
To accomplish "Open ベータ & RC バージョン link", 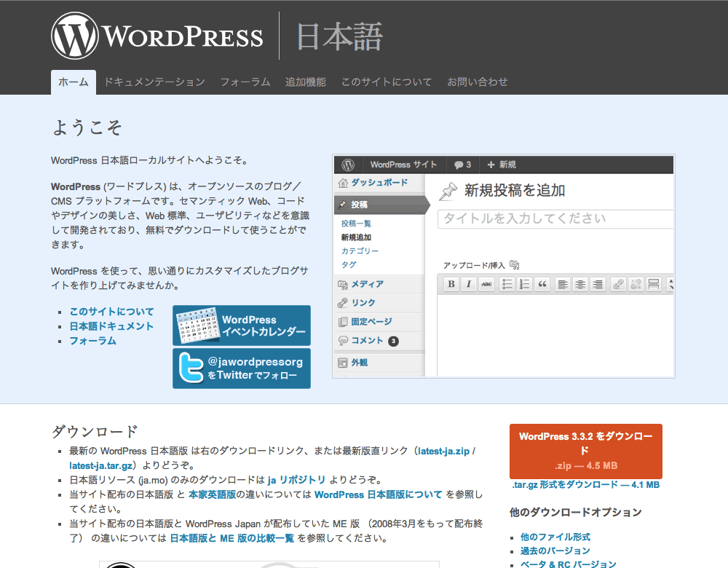I will (569, 564).
